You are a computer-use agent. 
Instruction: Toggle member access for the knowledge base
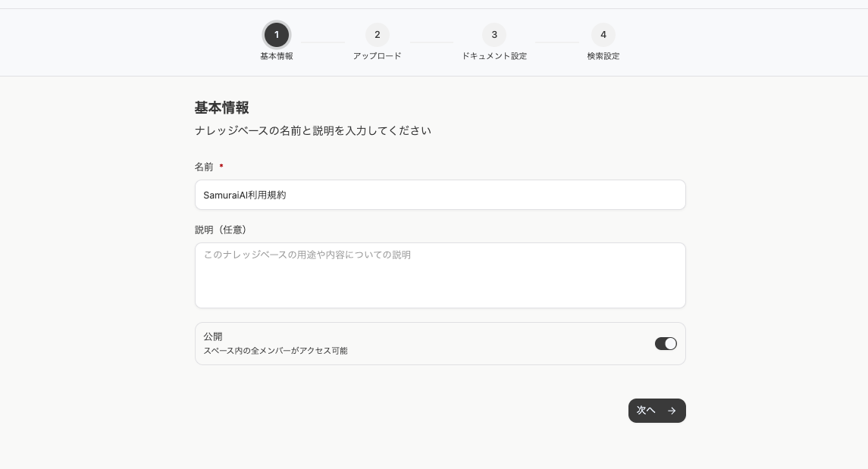coord(666,343)
